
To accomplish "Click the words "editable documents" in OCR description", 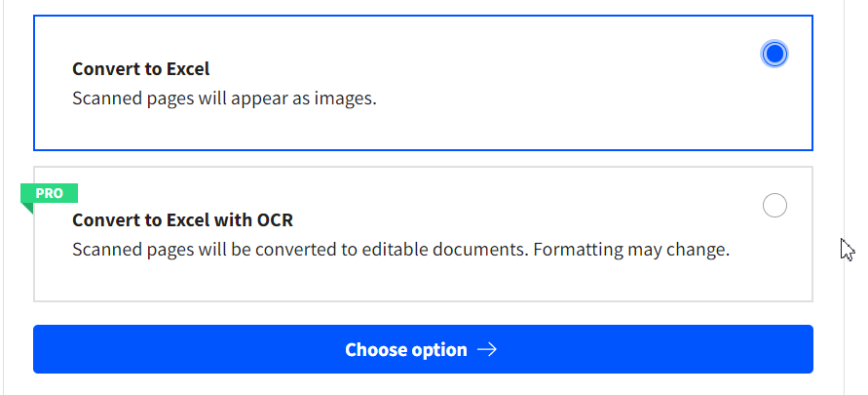I will coord(443,250).
